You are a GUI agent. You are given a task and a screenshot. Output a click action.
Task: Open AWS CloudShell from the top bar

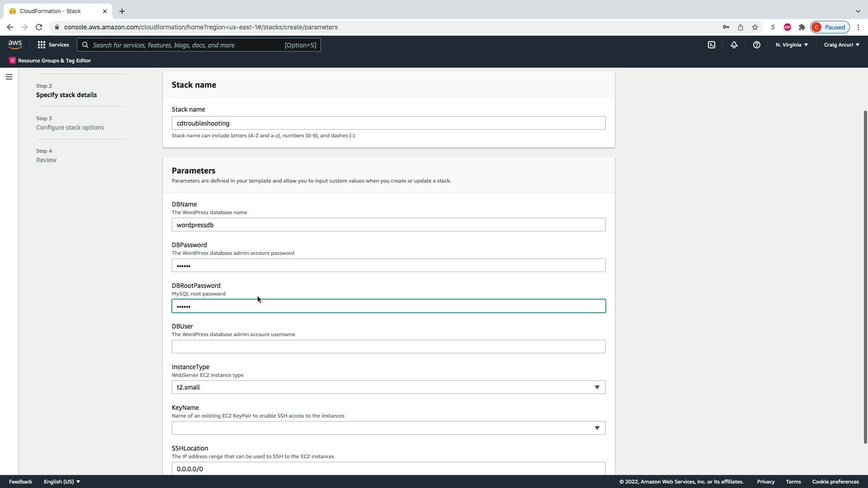click(x=712, y=45)
